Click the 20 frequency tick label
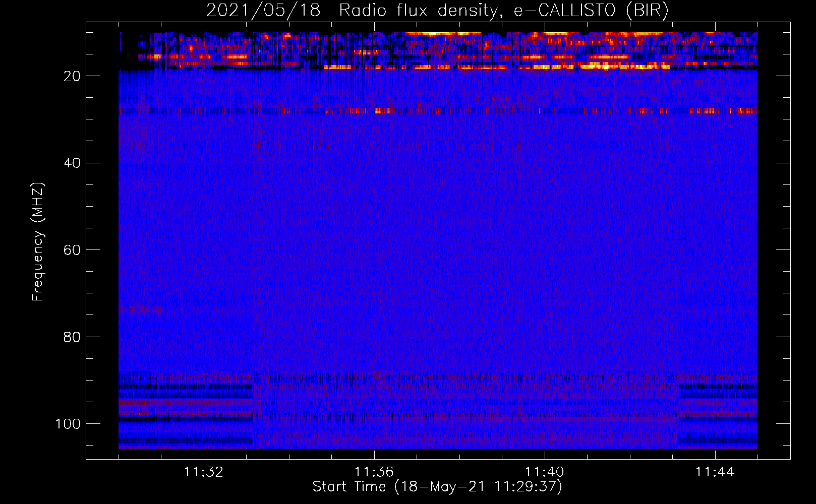816x504 pixels. pos(72,76)
